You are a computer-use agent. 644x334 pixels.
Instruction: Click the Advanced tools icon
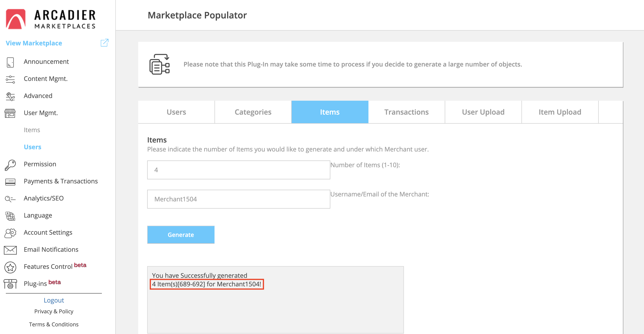click(10, 96)
